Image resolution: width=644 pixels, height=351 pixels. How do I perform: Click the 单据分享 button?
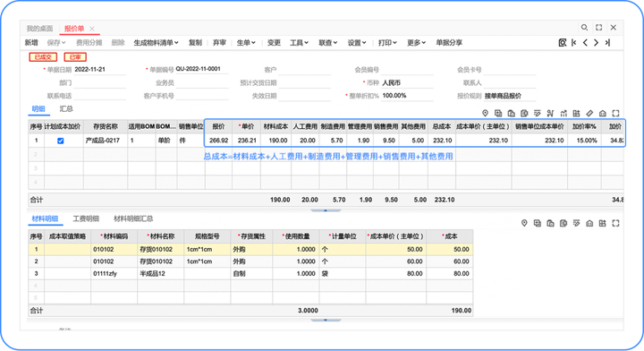[x=449, y=43]
